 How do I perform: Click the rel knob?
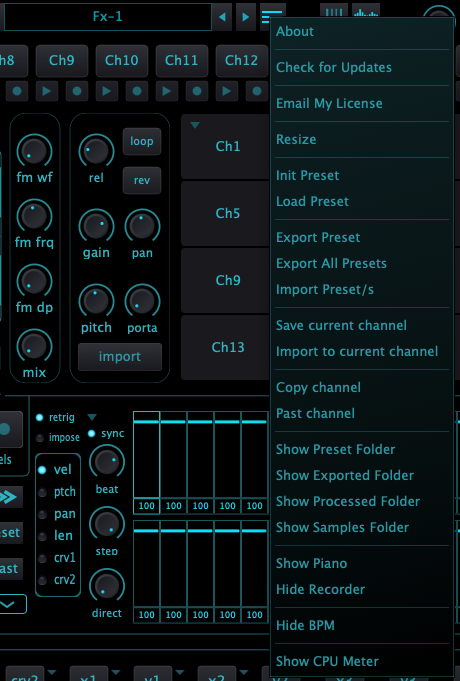[x=96, y=152]
